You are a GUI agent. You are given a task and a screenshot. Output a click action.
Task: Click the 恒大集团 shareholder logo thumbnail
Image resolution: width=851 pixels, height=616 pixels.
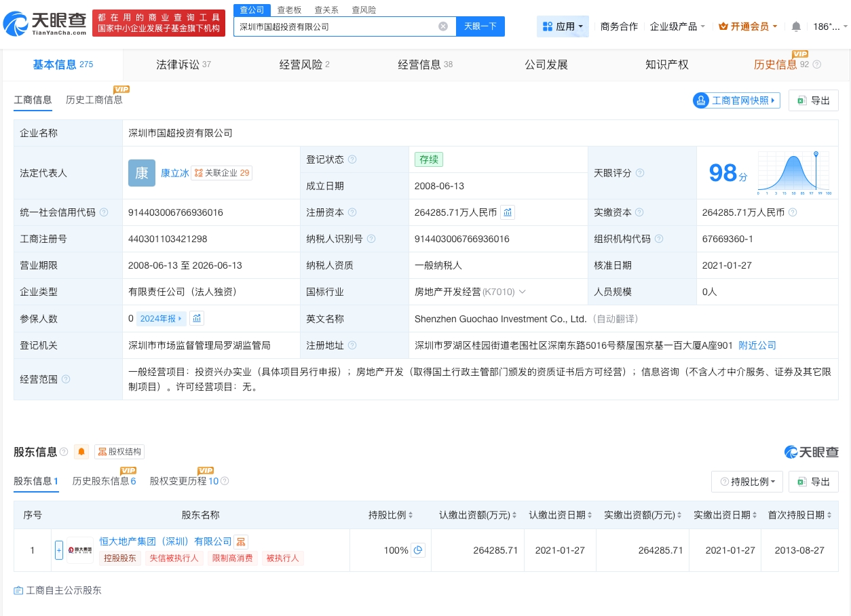pyautogui.click(x=80, y=550)
